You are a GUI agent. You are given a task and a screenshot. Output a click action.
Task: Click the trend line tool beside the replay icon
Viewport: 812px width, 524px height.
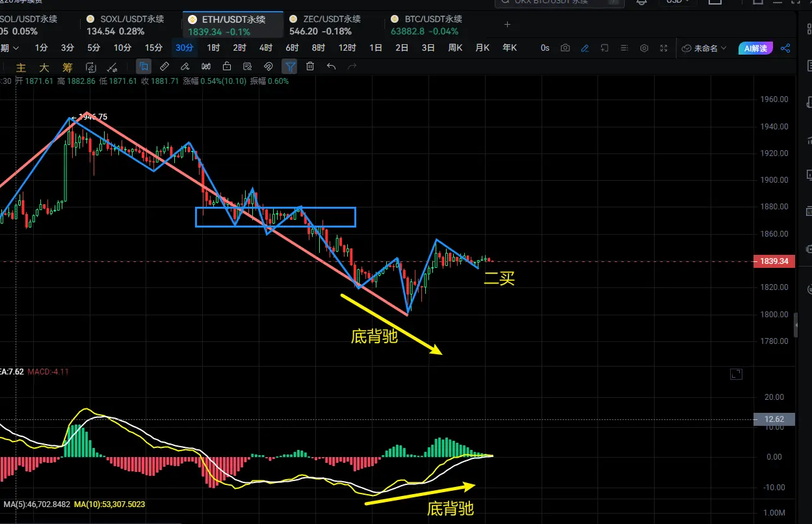[112, 67]
